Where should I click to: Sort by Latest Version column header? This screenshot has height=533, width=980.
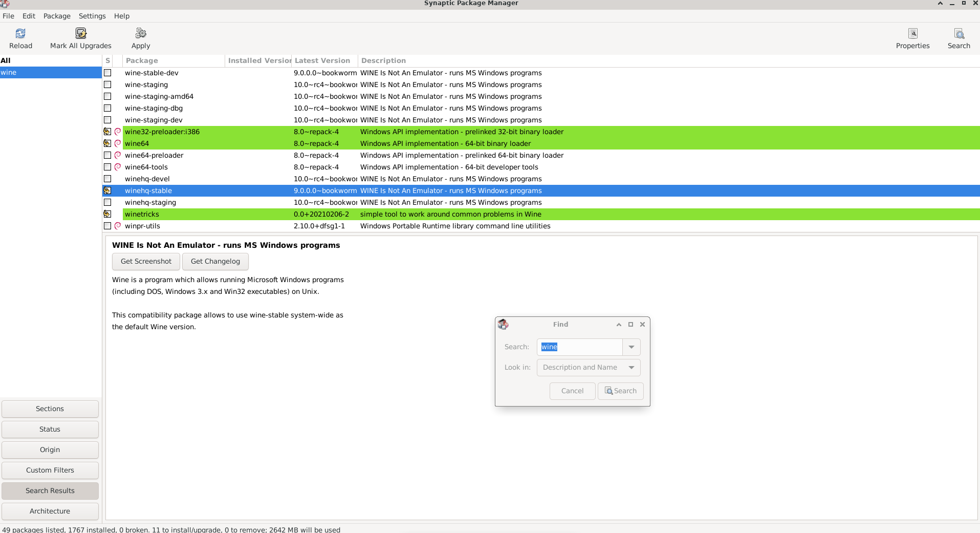click(x=324, y=60)
